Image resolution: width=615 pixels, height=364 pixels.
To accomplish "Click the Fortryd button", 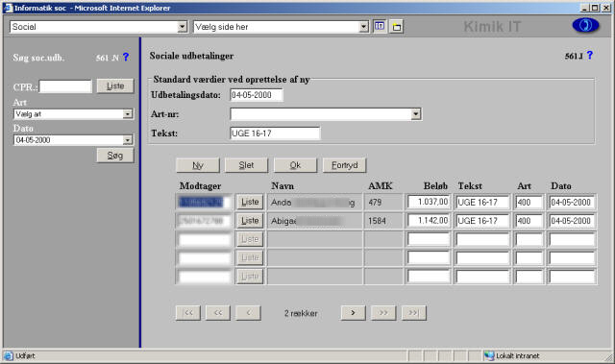I will tap(344, 165).
